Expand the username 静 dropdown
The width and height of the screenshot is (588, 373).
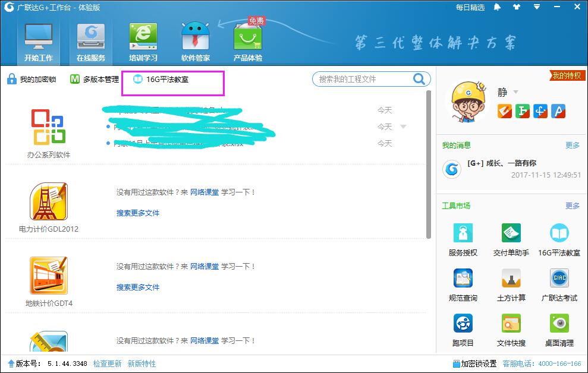pos(515,92)
